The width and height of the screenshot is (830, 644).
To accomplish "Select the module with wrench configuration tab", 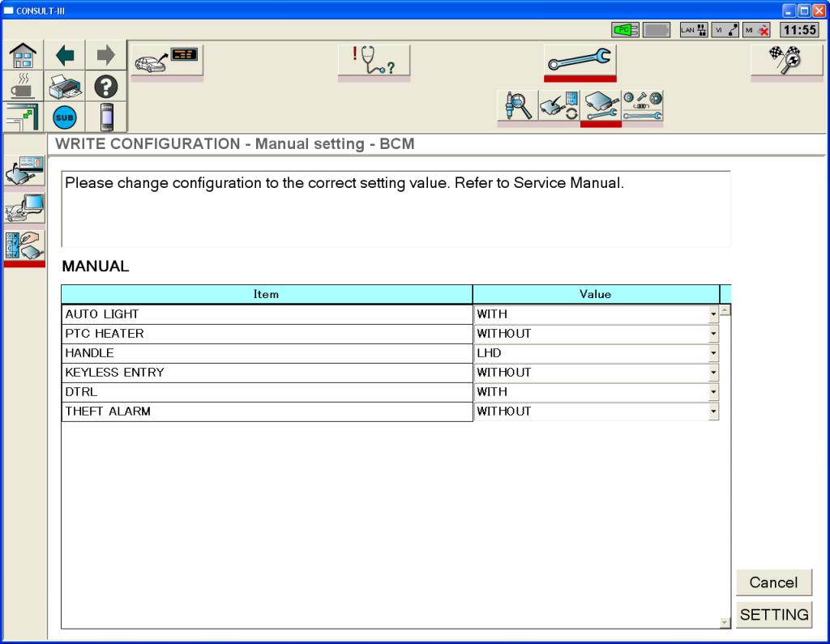I will (x=601, y=106).
